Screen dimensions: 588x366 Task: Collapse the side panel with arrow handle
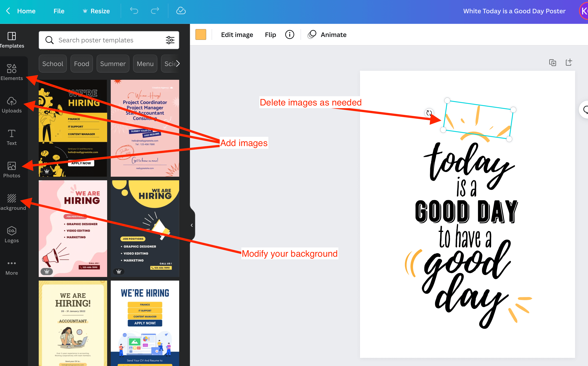pos(192,225)
